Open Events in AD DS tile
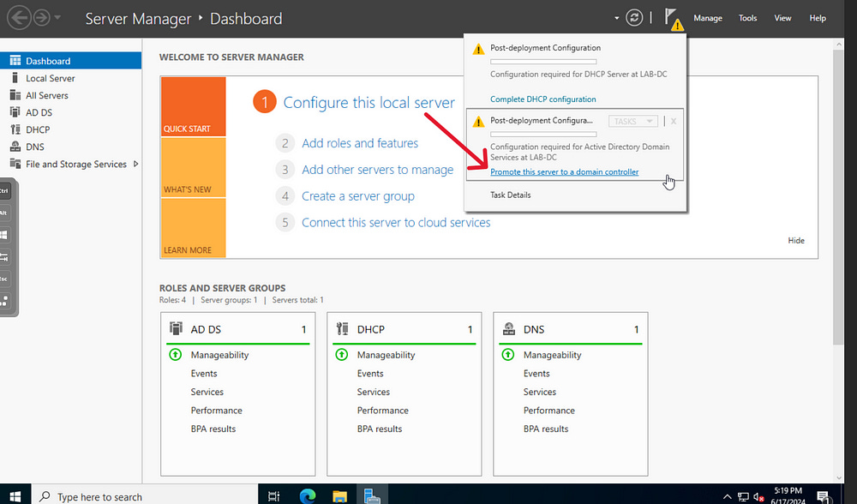The height and width of the screenshot is (504, 857). 204,374
